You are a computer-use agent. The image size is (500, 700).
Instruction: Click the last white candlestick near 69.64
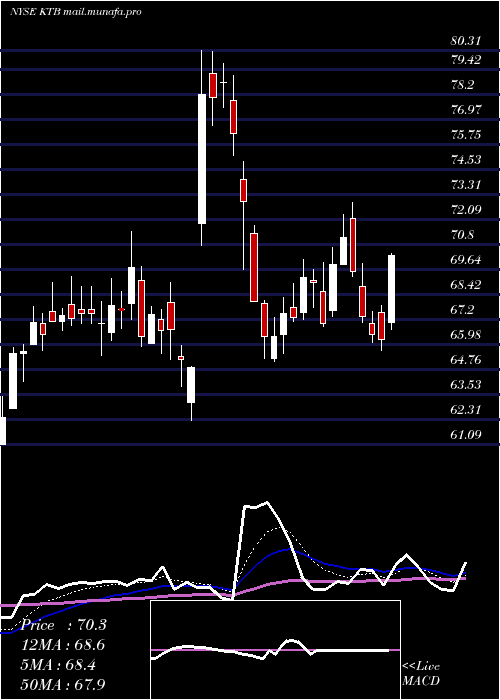click(x=392, y=289)
